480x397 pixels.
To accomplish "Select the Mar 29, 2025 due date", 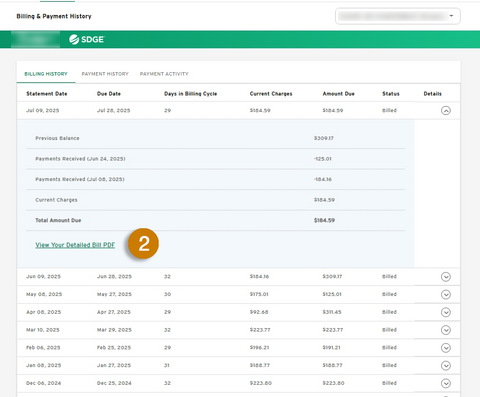I will [x=114, y=330].
